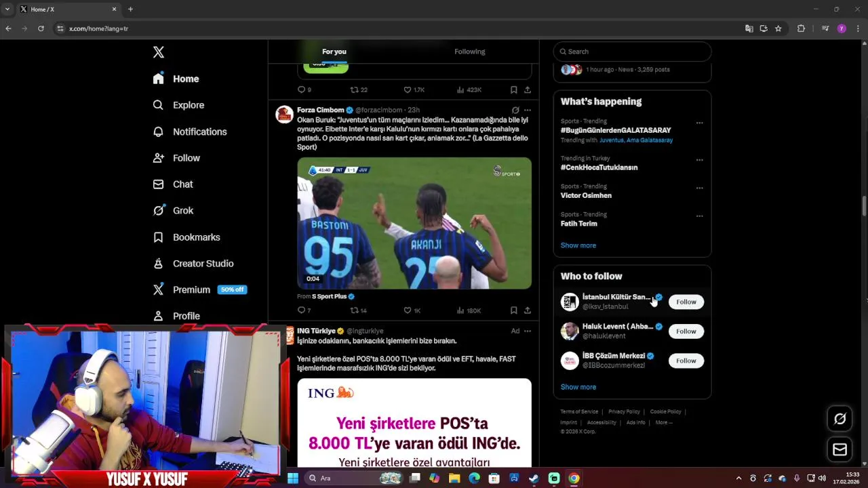The height and width of the screenshot is (488, 868).
Task: Open the ING ad image
Action: [x=414, y=423]
